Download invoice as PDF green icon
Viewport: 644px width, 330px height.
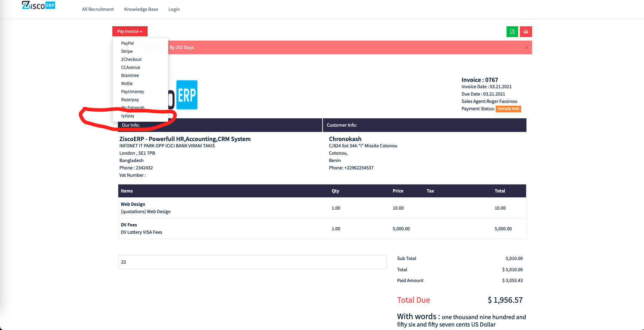[512, 31]
